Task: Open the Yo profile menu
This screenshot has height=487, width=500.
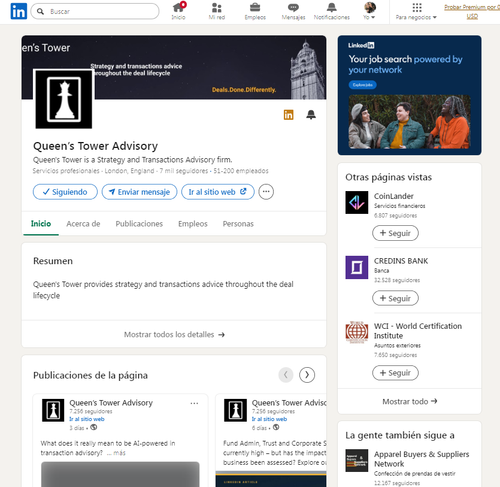Action: click(370, 11)
